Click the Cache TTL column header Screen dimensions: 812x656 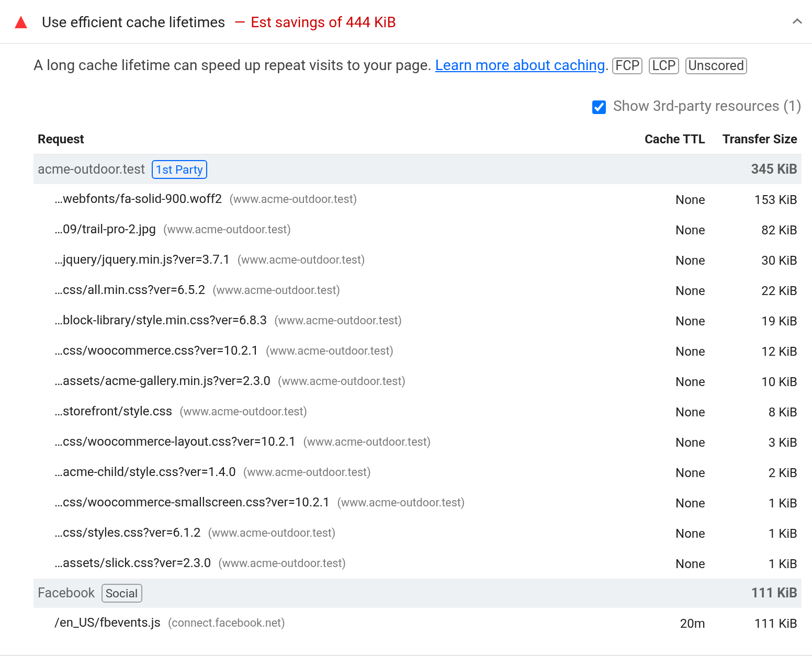click(x=674, y=139)
